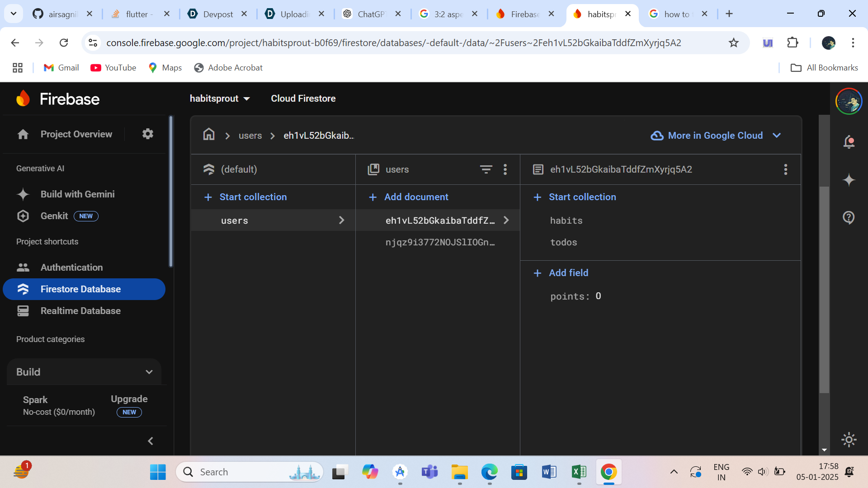Collapse the Build category section

pyautogui.click(x=149, y=372)
